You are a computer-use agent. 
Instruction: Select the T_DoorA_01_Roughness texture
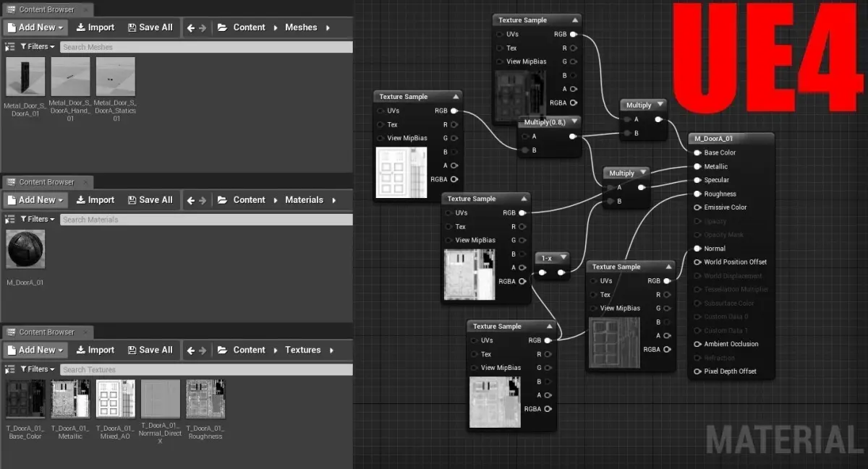pos(205,399)
